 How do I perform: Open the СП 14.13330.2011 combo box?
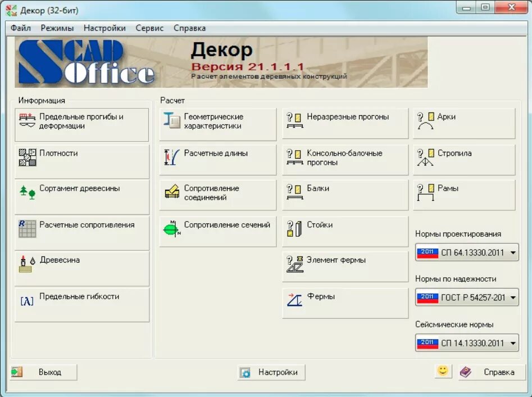click(467, 342)
